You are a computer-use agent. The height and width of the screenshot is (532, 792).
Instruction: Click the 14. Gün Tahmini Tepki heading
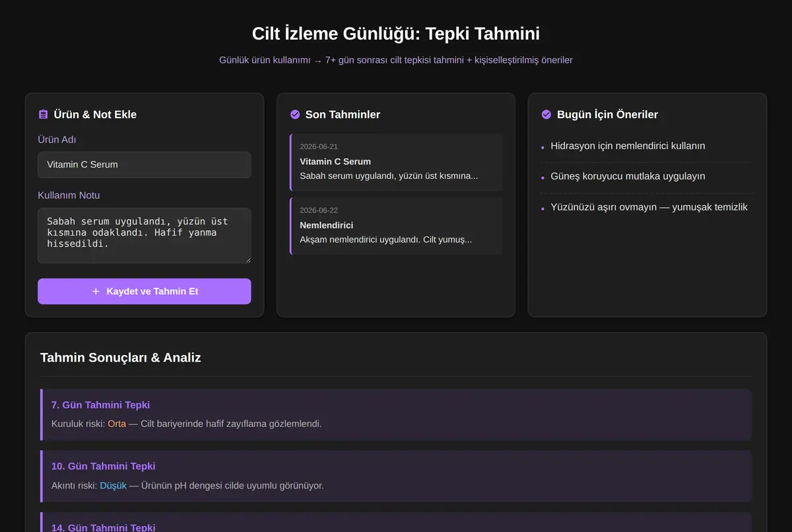[x=104, y=527]
